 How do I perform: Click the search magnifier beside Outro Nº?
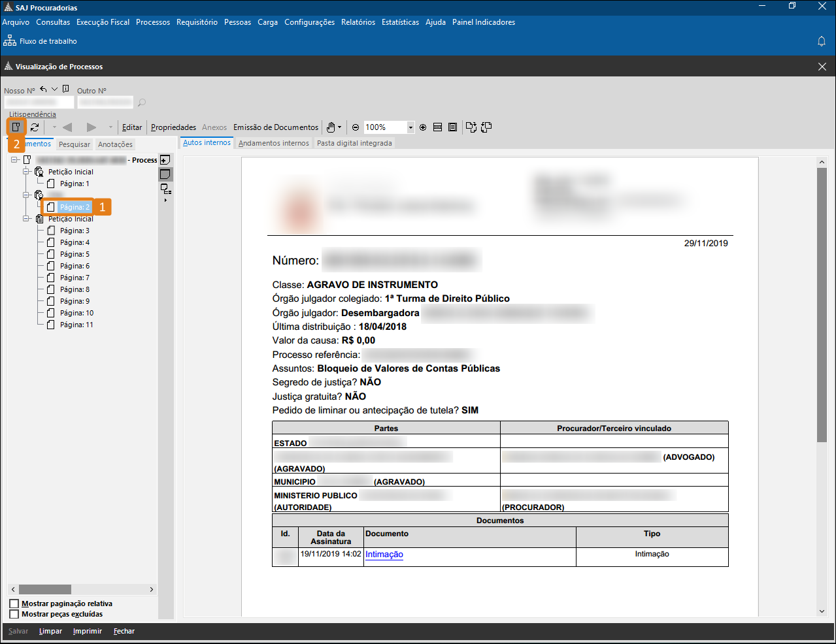[x=142, y=103]
